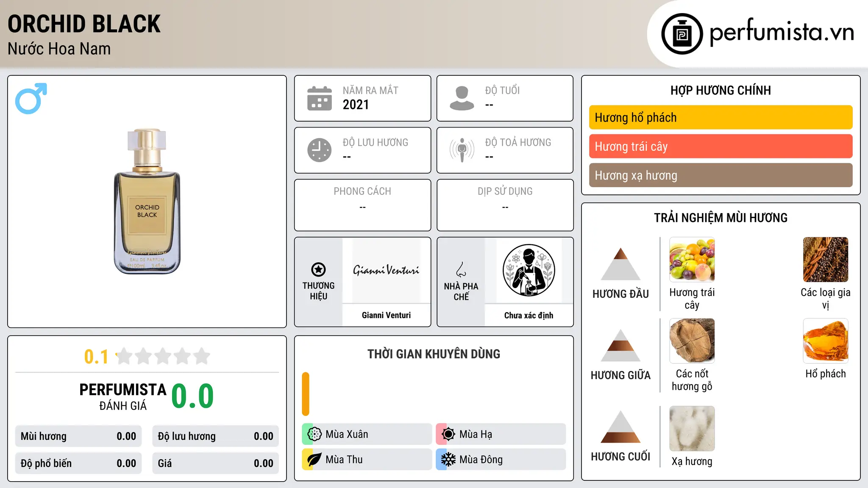Open the Orchid Black bottle image

tap(147, 202)
